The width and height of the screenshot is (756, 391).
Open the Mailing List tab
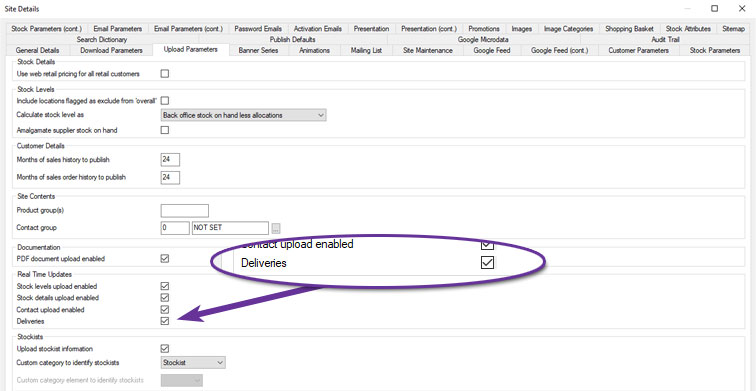(366, 50)
